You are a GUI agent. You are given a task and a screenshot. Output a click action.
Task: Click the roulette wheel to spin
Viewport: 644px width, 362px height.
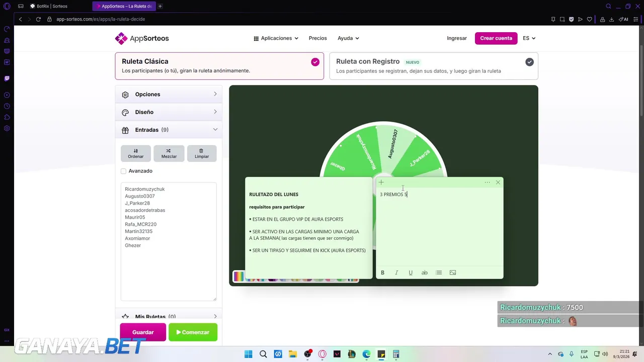(x=383, y=149)
